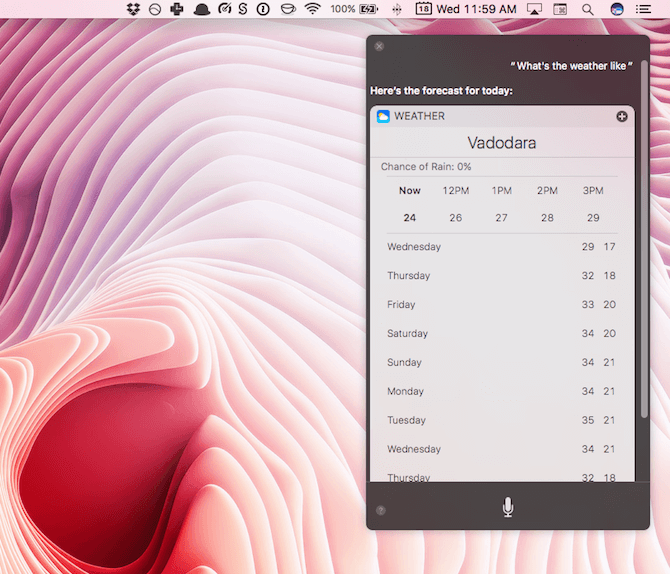The height and width of the screenshot is (574, 670).
Task: Select the Vadodara city title
Action: coord(501,143)
